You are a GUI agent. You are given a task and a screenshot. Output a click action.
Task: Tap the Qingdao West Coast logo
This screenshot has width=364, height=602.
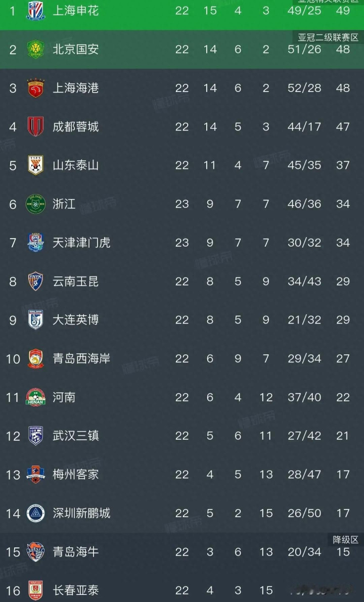(35, 358)
